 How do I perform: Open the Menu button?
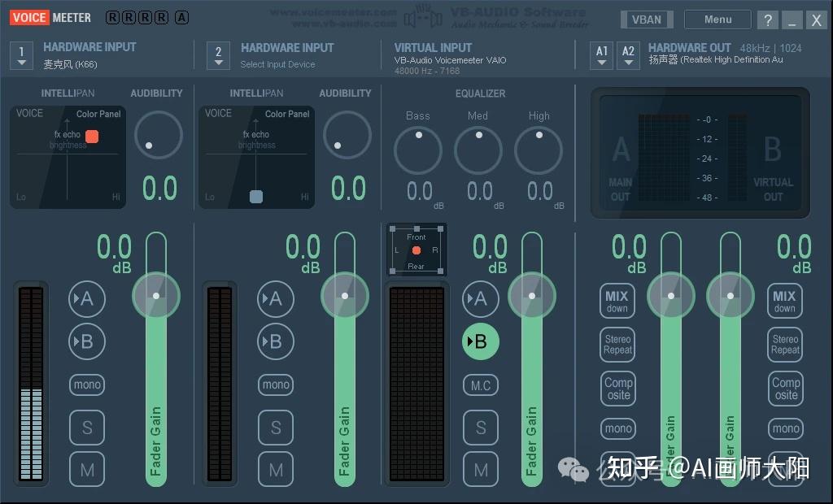(717, 20)
